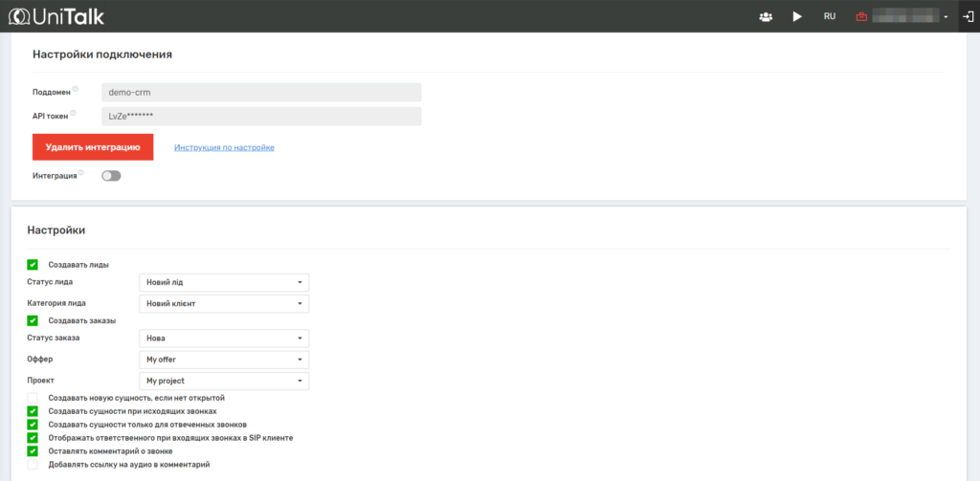The image size is (980, 481).
Task: Open the Статус лида dropdown
Action: (224, 283)
